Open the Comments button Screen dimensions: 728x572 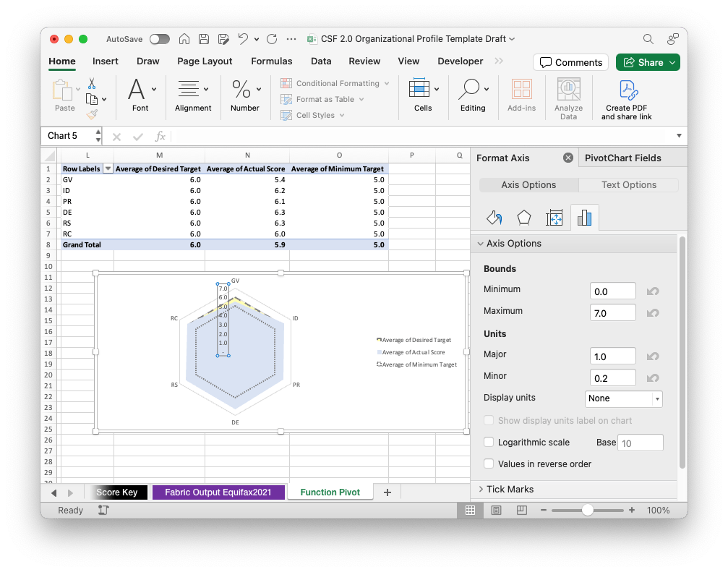570,62
